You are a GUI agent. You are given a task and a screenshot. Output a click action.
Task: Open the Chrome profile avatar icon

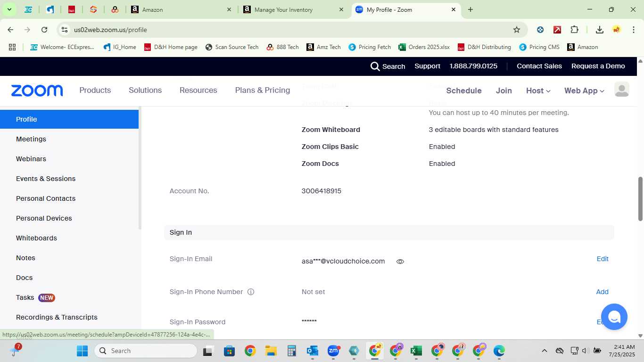(617, 30)
